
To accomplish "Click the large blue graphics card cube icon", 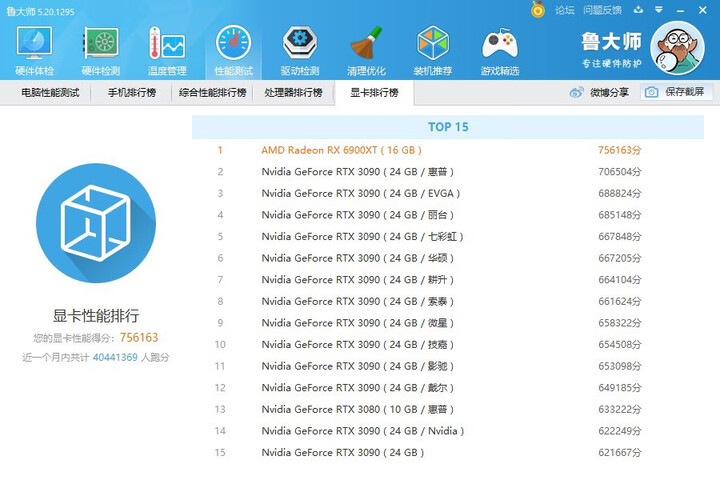I will (96, 223).
